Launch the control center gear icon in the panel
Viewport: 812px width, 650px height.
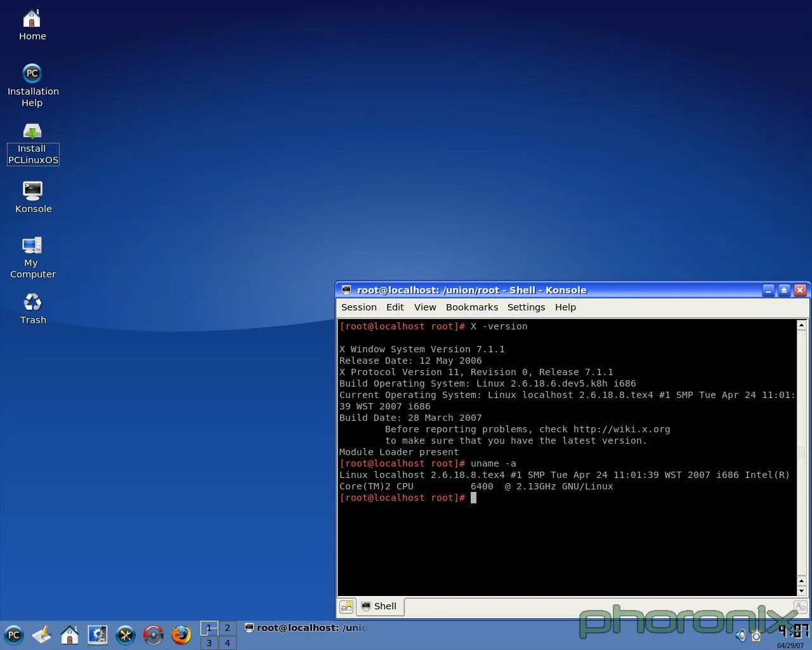[98, 635]
